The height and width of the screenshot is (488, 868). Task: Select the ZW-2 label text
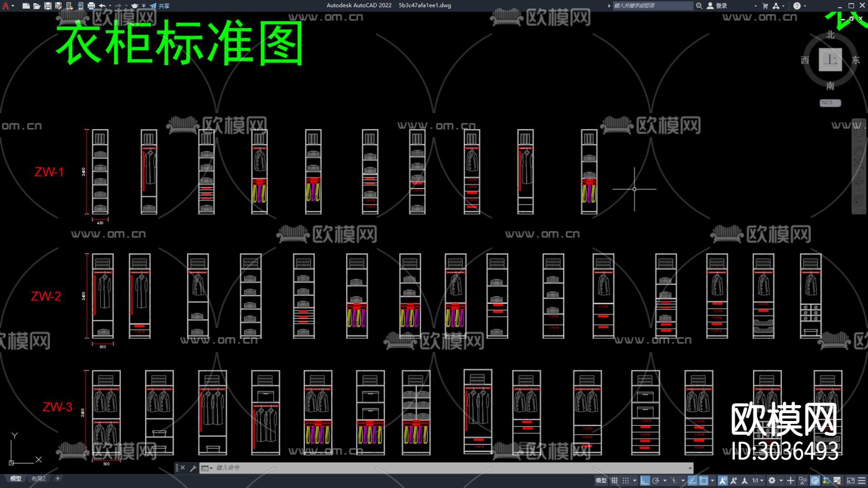(46, 296)
